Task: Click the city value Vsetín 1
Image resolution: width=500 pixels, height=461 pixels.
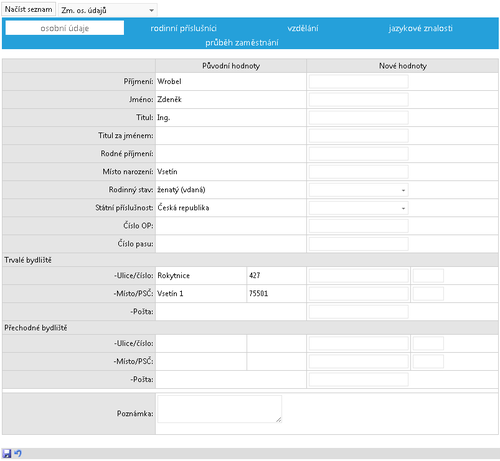Action: pos(170,294)
